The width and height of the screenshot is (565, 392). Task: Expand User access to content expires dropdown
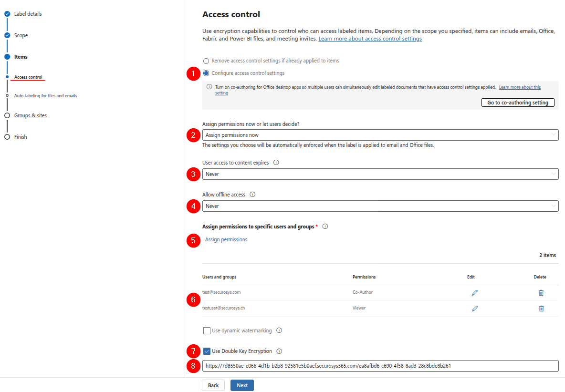click(380, 174)
